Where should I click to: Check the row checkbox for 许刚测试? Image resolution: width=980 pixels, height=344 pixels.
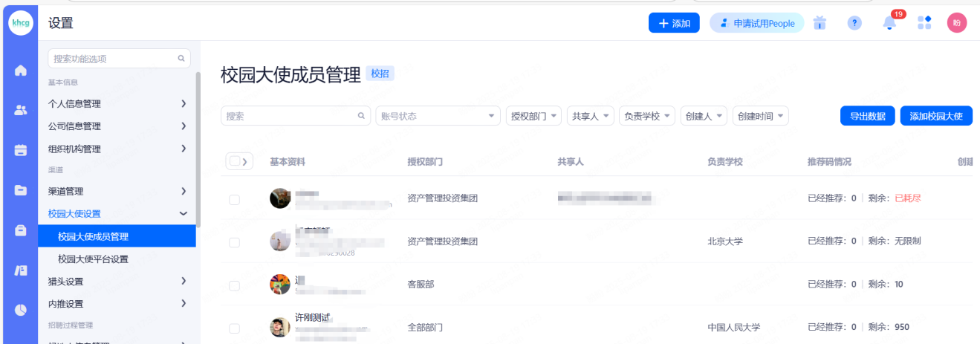(235, 328)
